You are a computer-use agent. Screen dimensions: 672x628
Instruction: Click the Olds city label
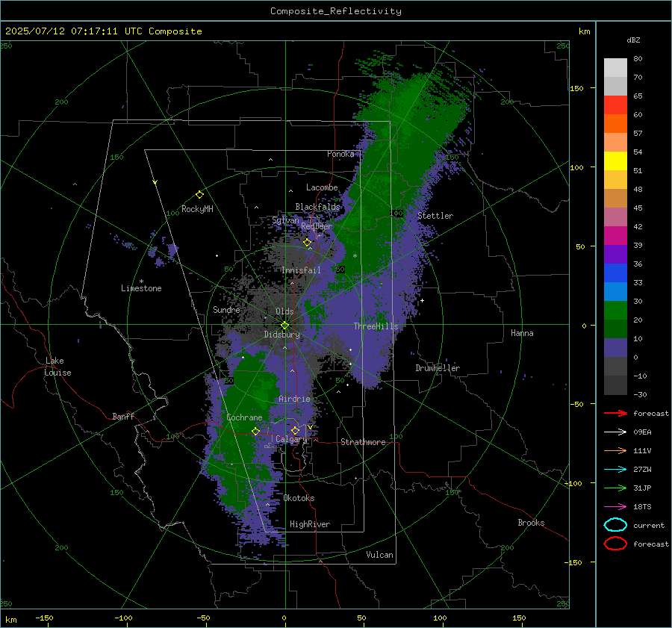284,311
